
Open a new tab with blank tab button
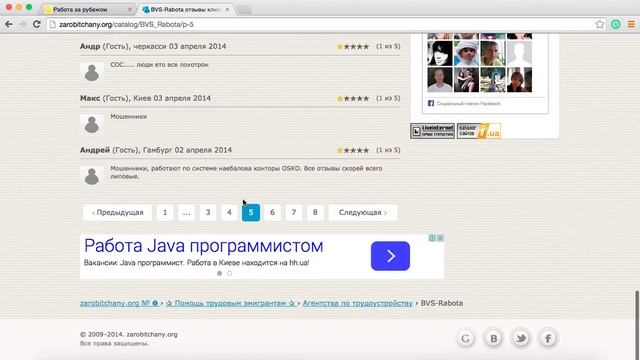[x=244, y=10]
